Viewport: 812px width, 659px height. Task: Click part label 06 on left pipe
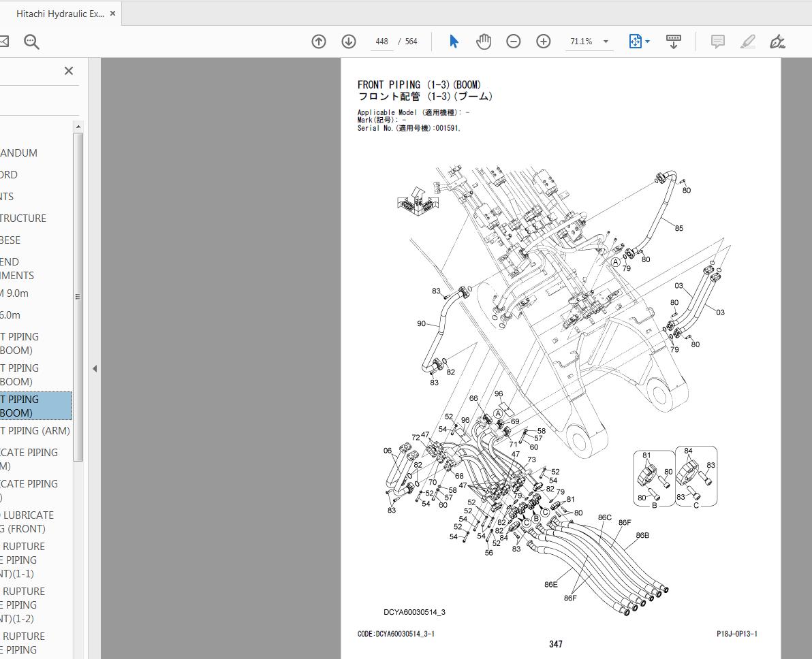(x=388, y=451)
